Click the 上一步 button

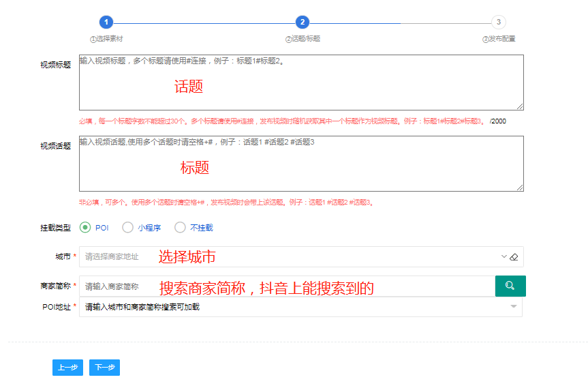67,368
